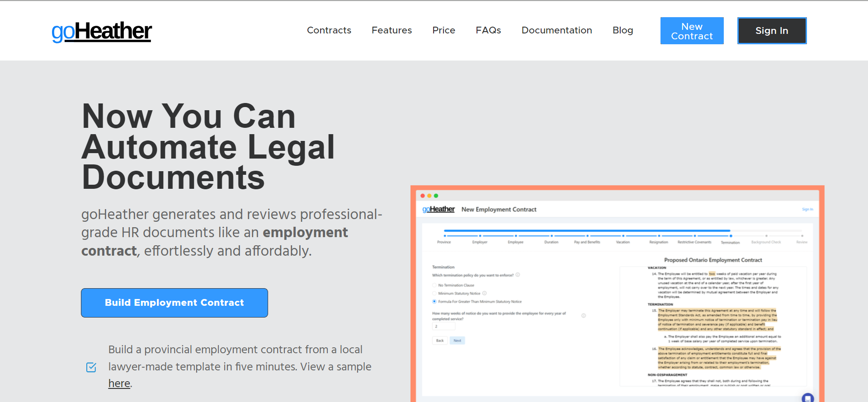Click the checkmark icon beside provincial contract text
868x402 pixels.
click(91, 367)
